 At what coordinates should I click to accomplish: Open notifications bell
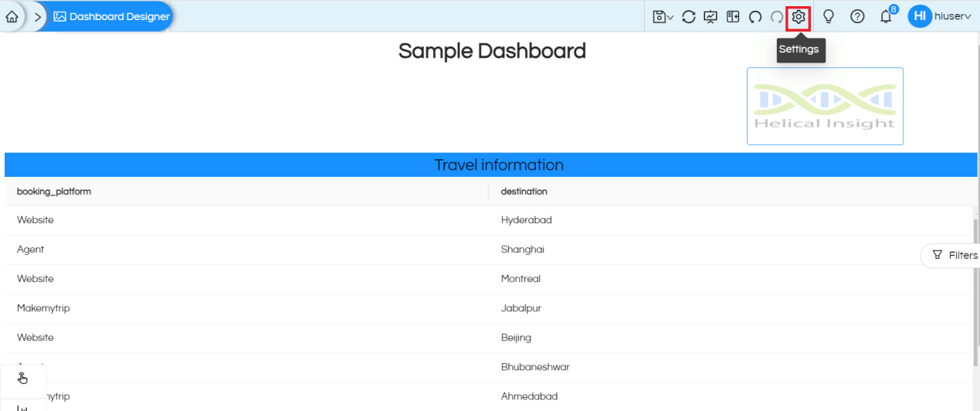(886, 17)
